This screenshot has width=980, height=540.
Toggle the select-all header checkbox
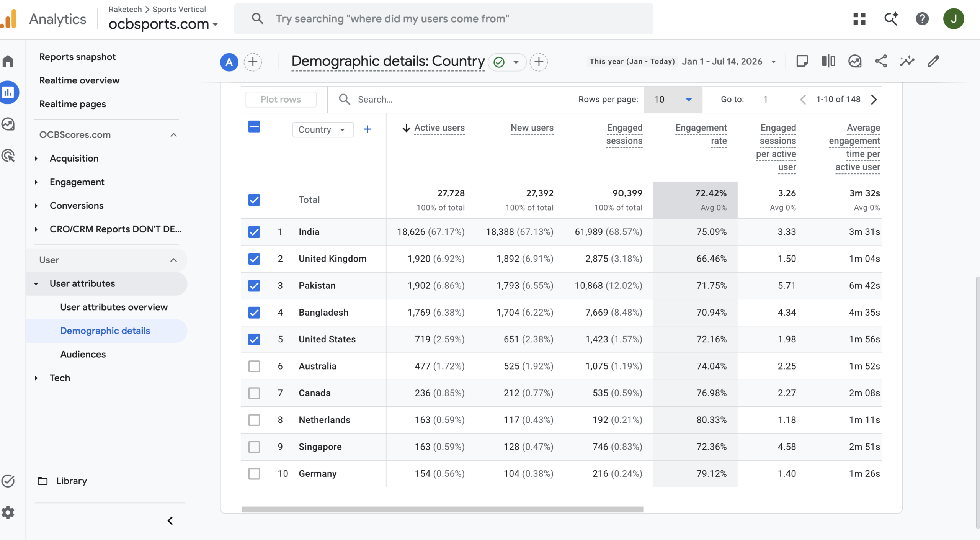pyautogui.click(x=254, y=127)
